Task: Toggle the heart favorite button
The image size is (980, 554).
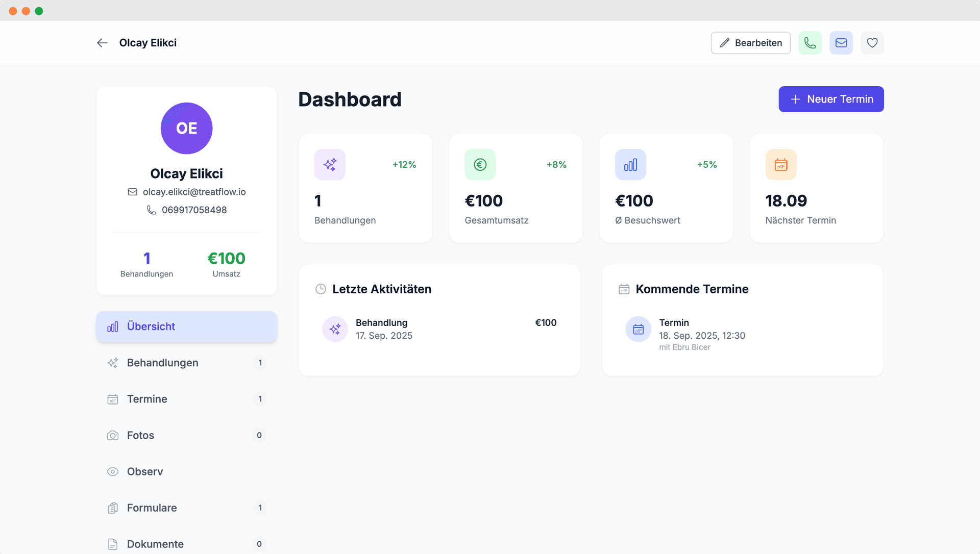Action: pos(872,43)
